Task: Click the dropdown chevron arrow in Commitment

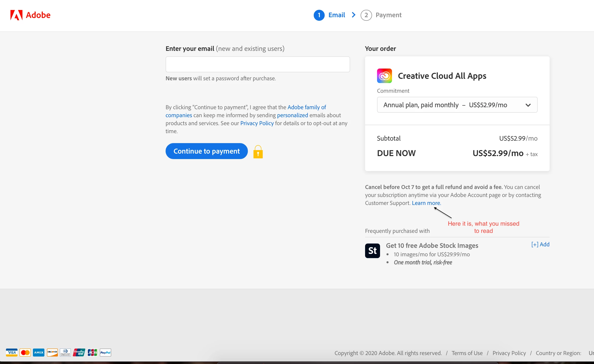Action: (x=528, y=105)
